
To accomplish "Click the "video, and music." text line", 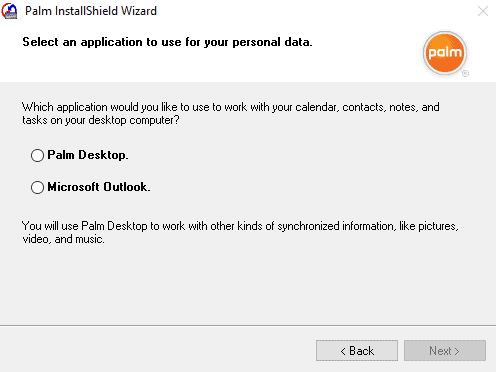I will pyautogui.click(x=63, y=239).
